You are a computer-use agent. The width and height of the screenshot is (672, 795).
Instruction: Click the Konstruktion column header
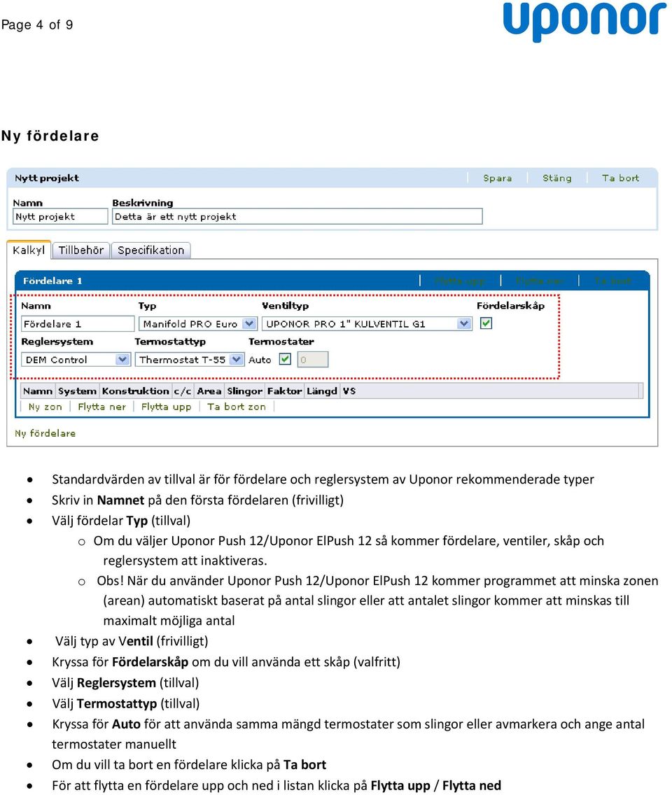coord(135,391)
